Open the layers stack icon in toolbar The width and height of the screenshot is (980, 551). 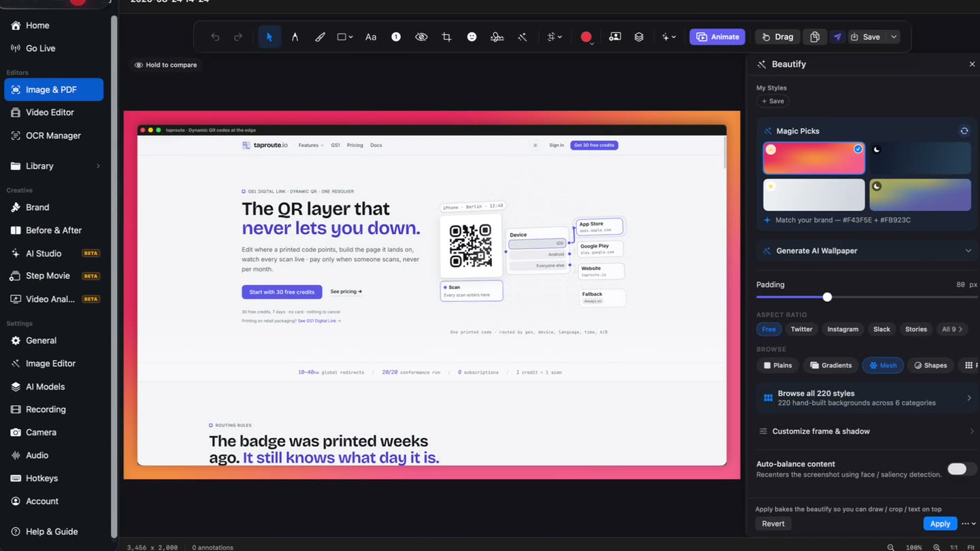tap(639, 37)
